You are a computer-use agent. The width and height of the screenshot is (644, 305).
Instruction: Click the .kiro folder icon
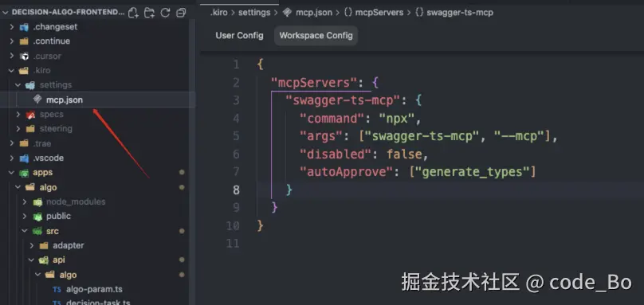pos(24,71)
